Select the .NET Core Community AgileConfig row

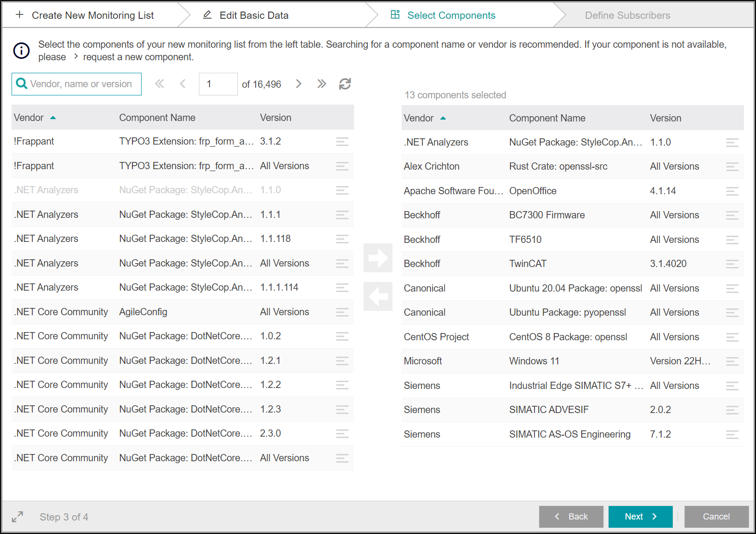[182, 312]
